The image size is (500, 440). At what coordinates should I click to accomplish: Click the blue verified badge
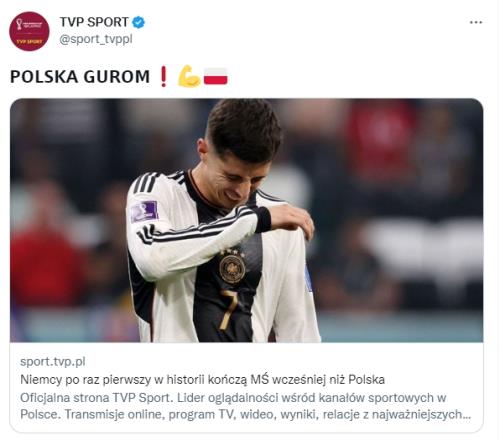pyautogui.click(x=138, y=22)
